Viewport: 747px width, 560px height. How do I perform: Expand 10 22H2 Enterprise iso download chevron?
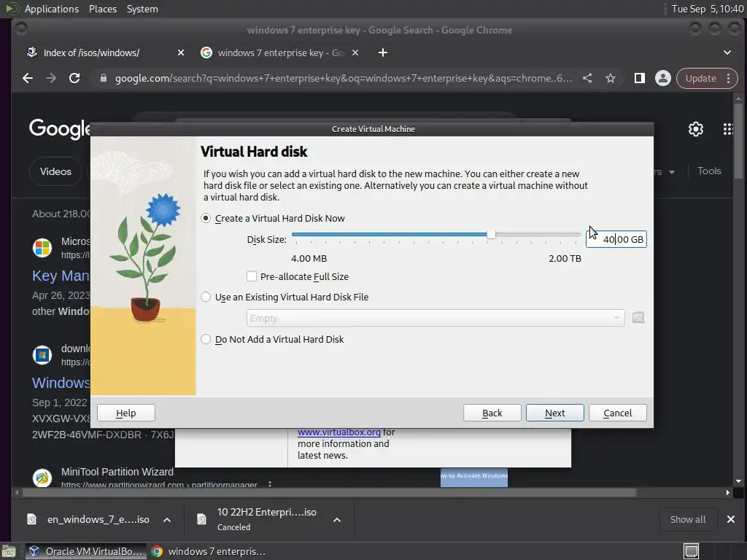point(337,519)
